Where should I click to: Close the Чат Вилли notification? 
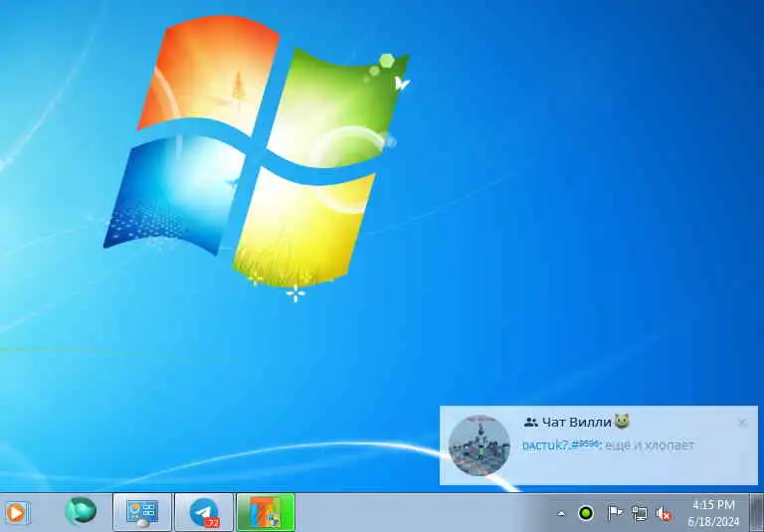[742, 423]
